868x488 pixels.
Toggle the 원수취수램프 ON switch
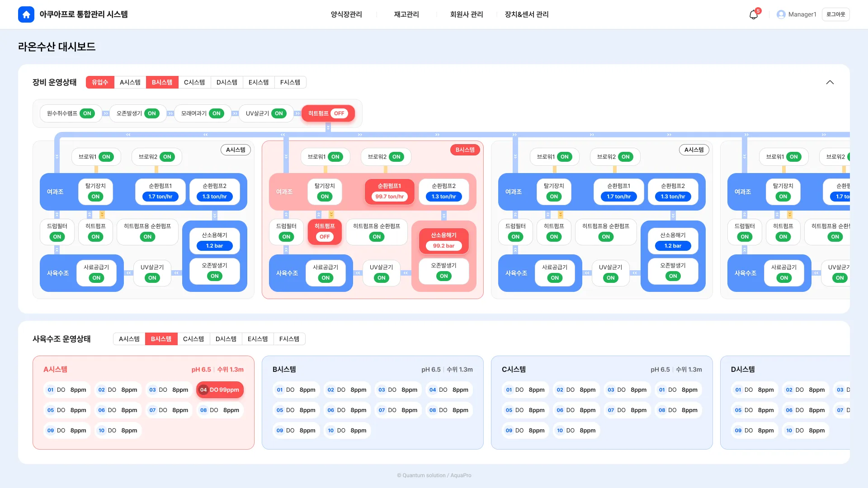point(87,113)
